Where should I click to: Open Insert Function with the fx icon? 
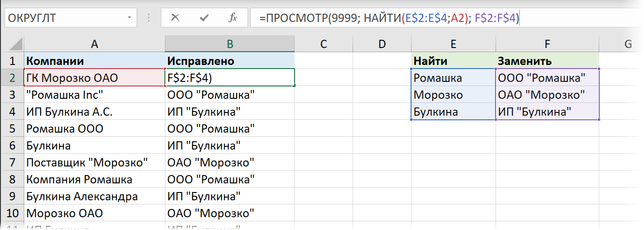click(x=232, y=18)
